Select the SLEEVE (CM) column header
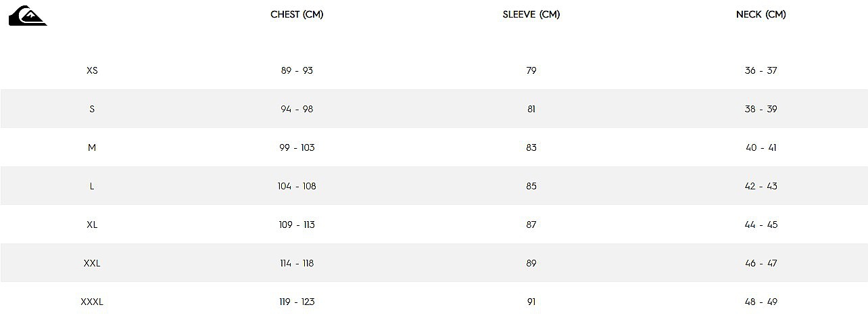This screenshot has width=868, height=328. point(531,14)
